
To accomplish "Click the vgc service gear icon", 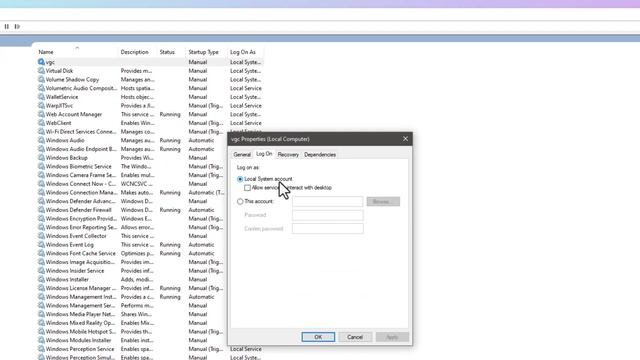I will [x=41, y=62].
